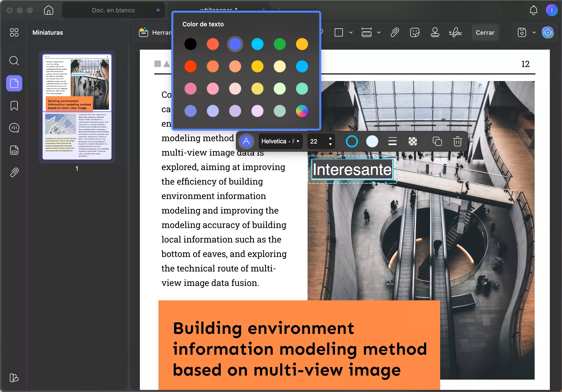
Task: Open the thumbnails grid panel icon
Action: point(14,32)
